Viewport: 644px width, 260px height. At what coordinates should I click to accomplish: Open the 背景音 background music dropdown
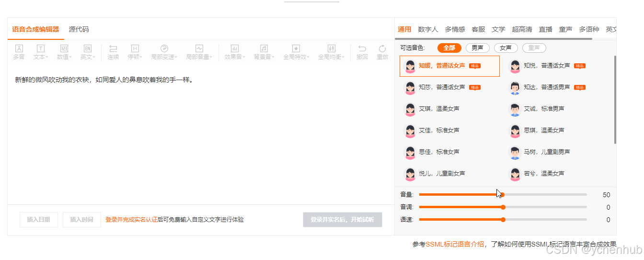click(x=264, y=52)
